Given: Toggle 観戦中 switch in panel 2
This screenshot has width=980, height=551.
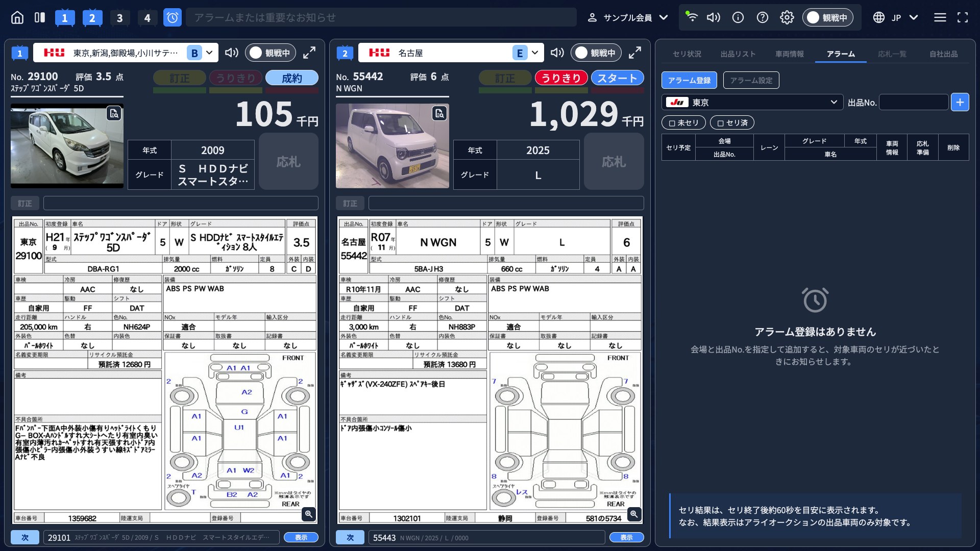Looking at the screenshot, I should point(596,53).
